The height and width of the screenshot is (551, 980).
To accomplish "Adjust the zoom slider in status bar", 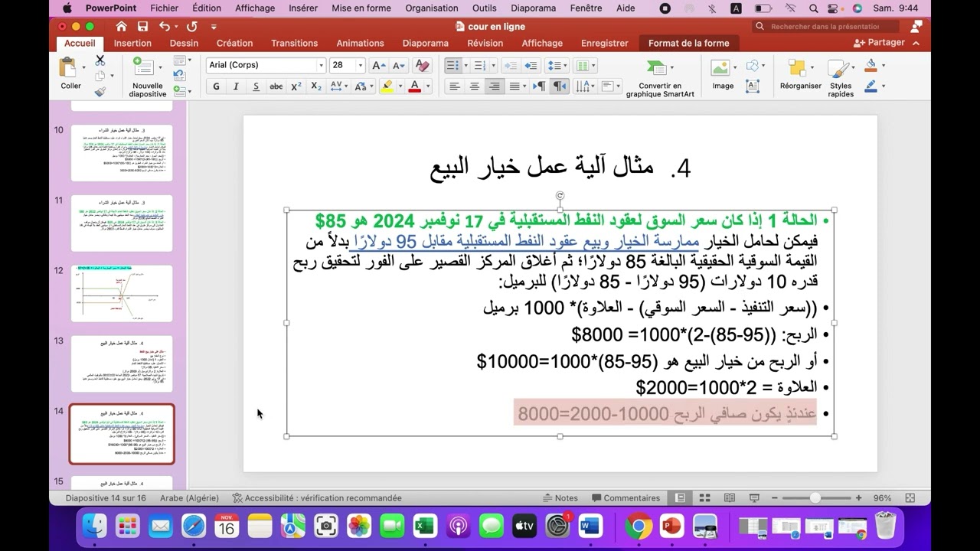I will 815,498.
